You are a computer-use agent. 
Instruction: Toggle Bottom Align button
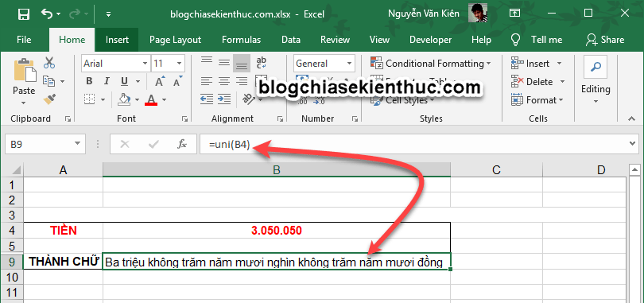pos(242,64)
